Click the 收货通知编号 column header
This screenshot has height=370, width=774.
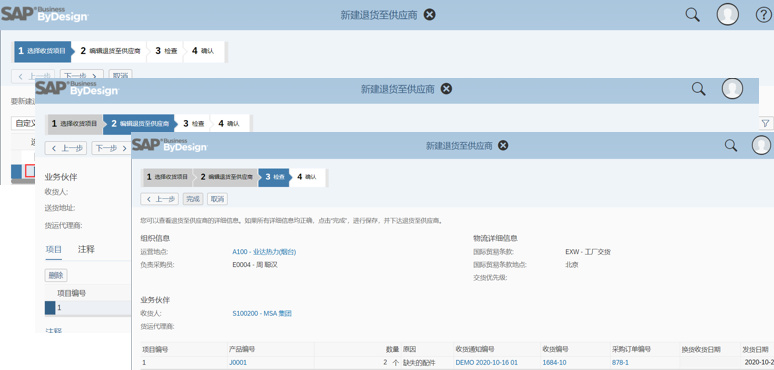[x=474, y=350]
